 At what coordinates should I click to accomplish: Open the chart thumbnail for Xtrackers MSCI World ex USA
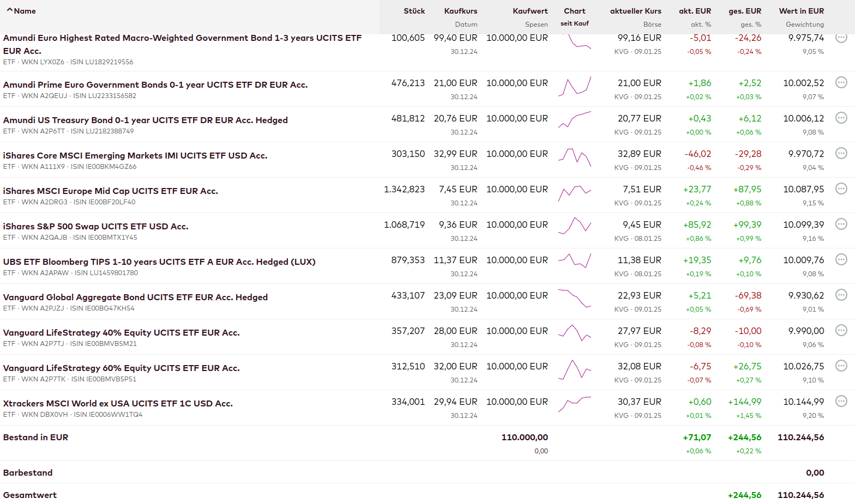[x=575, y=404]
